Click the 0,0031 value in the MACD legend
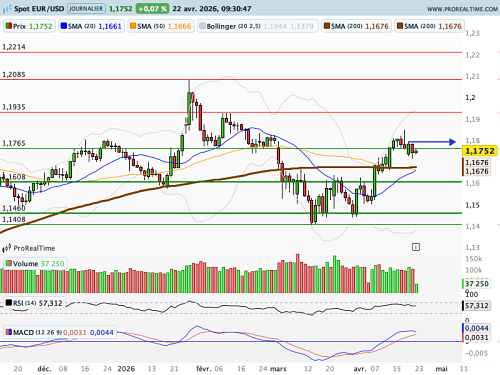Image resolution: width=500 pixels, height=375 pixels. pos(75,332)
